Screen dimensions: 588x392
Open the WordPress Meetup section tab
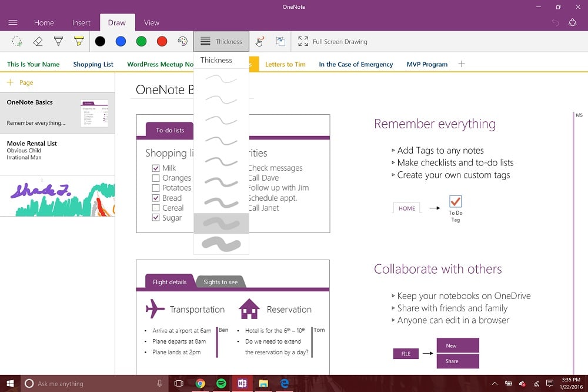click(160, 64)
